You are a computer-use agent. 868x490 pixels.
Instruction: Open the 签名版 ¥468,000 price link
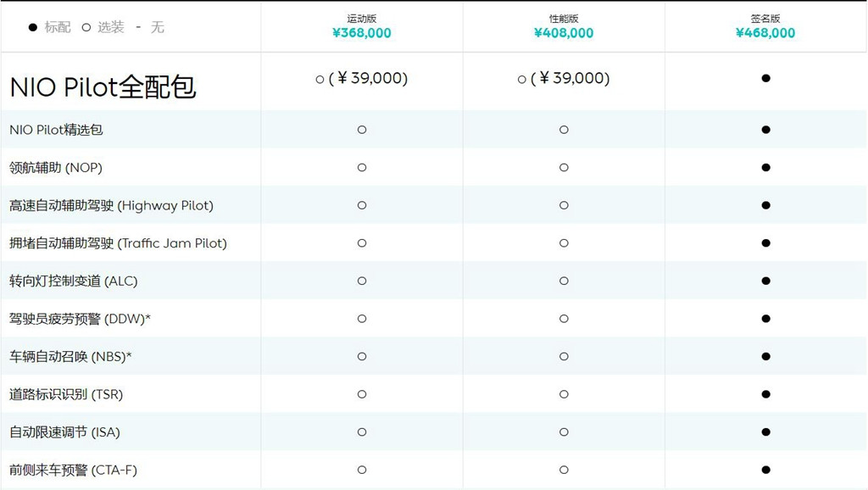pos(765,33)
